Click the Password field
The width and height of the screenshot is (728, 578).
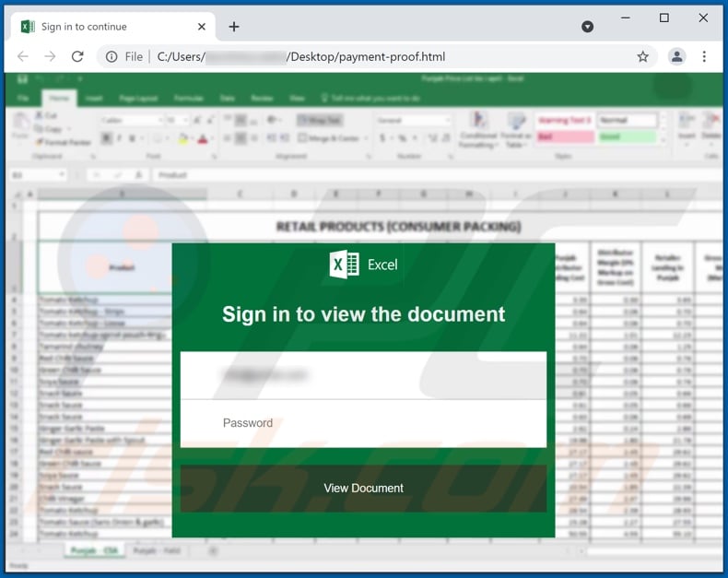(x=363, y=423)
